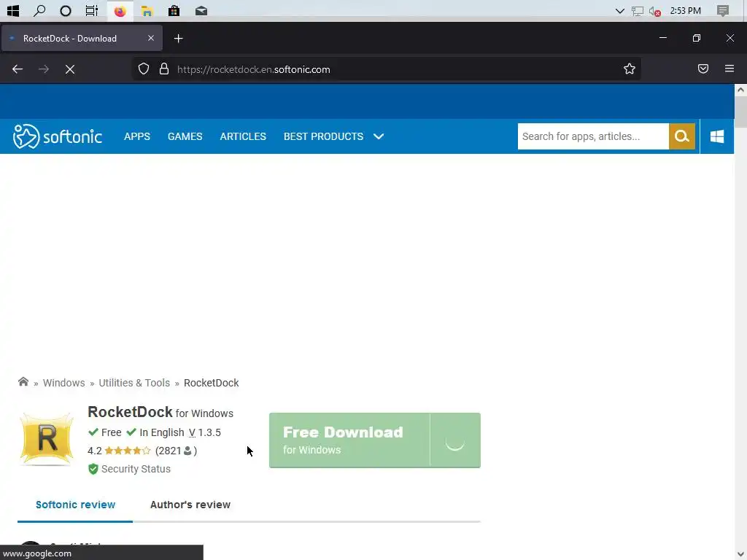The width and height of the screenshot is (747, 560).
Task: Click the RocketDock app icon
Action: 47,438
